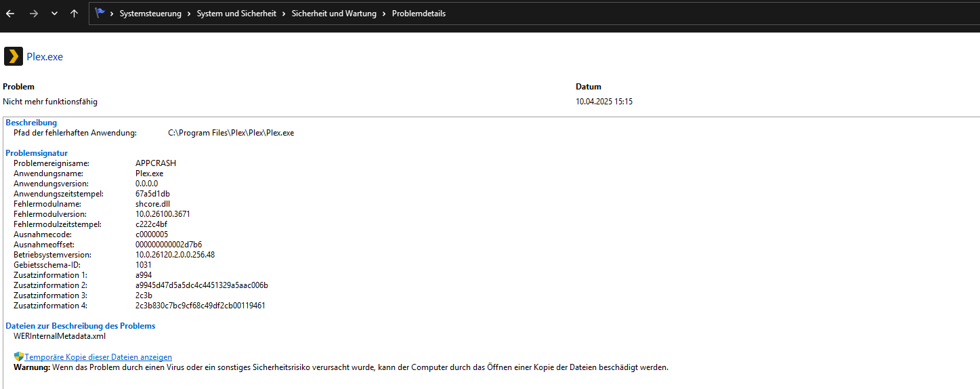Select Anwendungsversion value 0.0.0.0
This screenshot has height=389, width=980.
pos(147,184)
